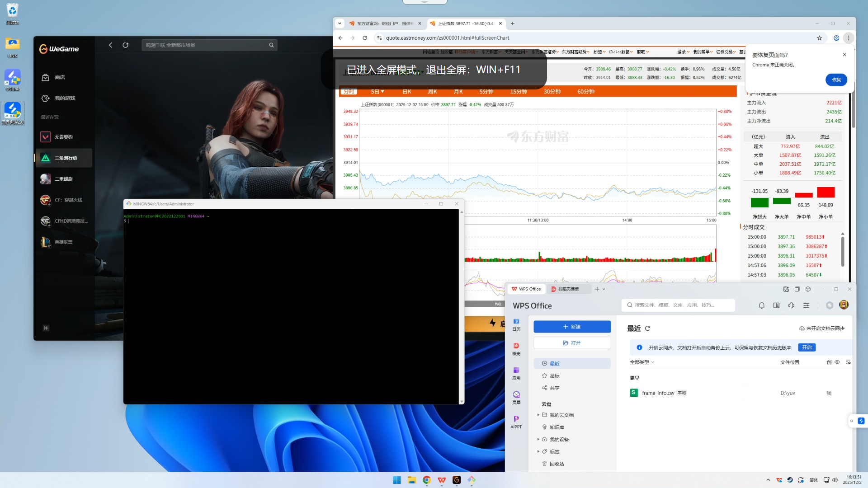Open the AIPPT icon in WPS sidebar
Viewport: 868px width, 488px height.
point(516,421)
